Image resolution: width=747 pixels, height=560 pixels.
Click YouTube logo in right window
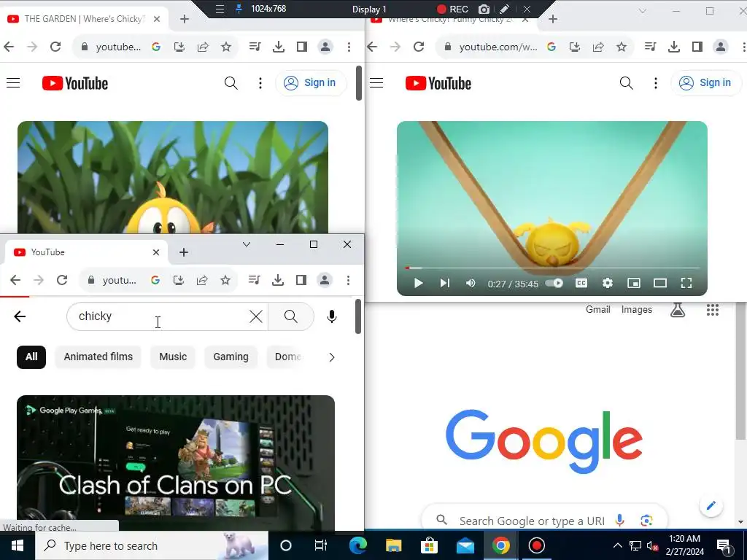click(438, 83)
